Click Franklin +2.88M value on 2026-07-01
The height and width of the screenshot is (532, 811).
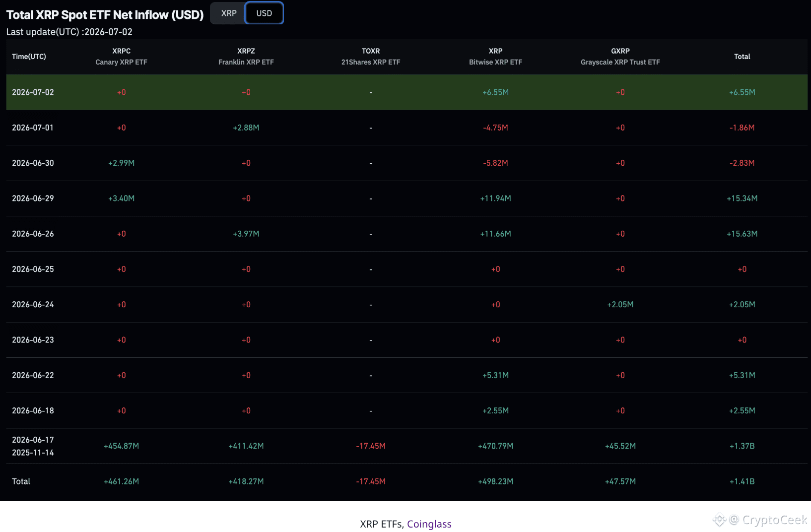tap(246, 128)
